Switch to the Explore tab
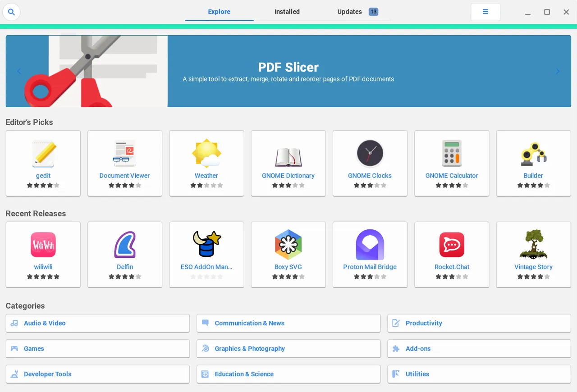The width and height of the screenshot is (577, 392). (x=219, y=12)
